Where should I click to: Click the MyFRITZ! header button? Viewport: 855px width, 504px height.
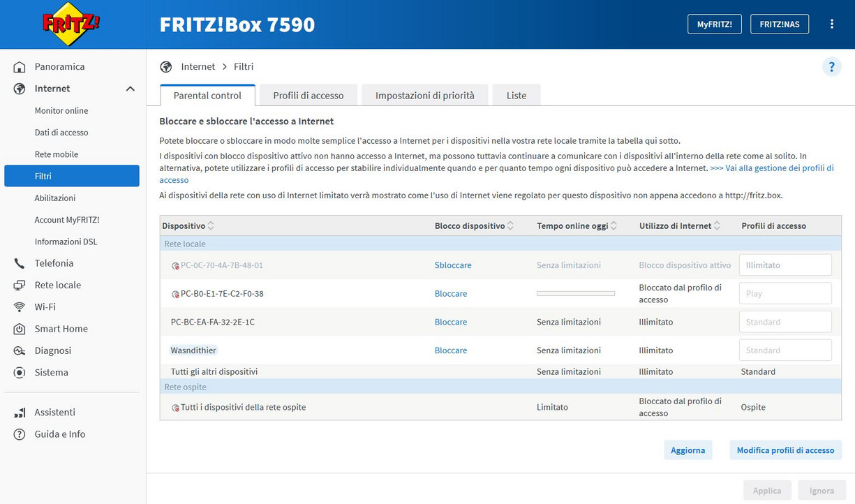714,24
